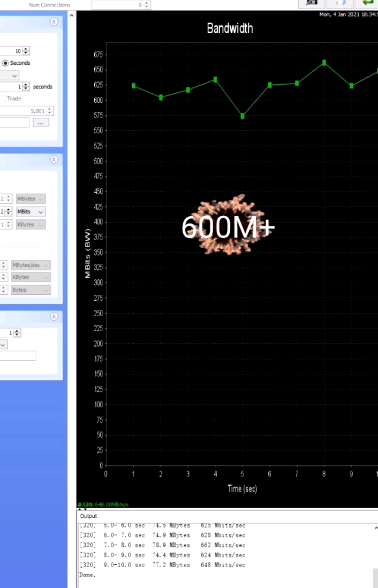This screenshot has width=378, height=588.
Task: Adjust the stepper beside the lower KBytes dropdown
Action: [x=3, y=277]
